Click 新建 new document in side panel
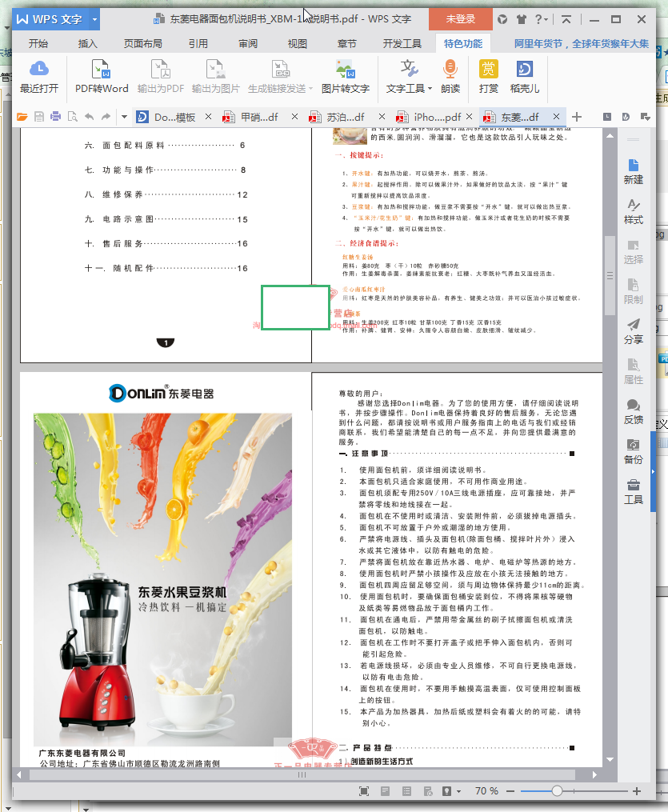Image resolution: width=668 pixels, height=812 pixels. click(x=634, y=172)
